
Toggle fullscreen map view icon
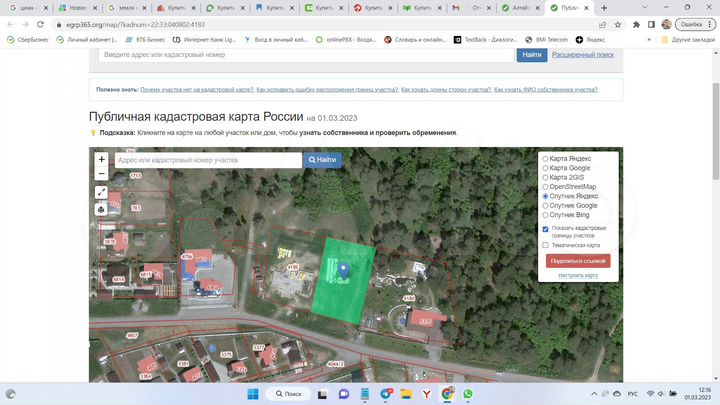pyautogui.click(x=101, y=192)
